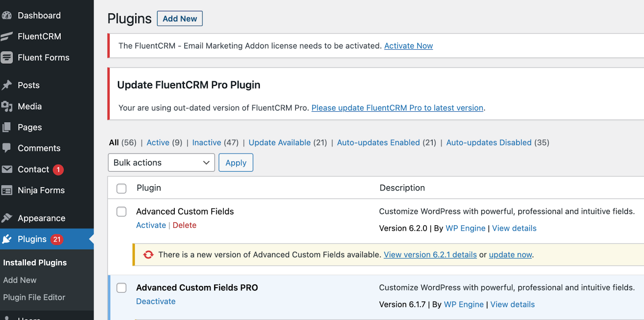
Task: Tick the select-all checkbox in Plugin header
Action: (x=122, y=188)
